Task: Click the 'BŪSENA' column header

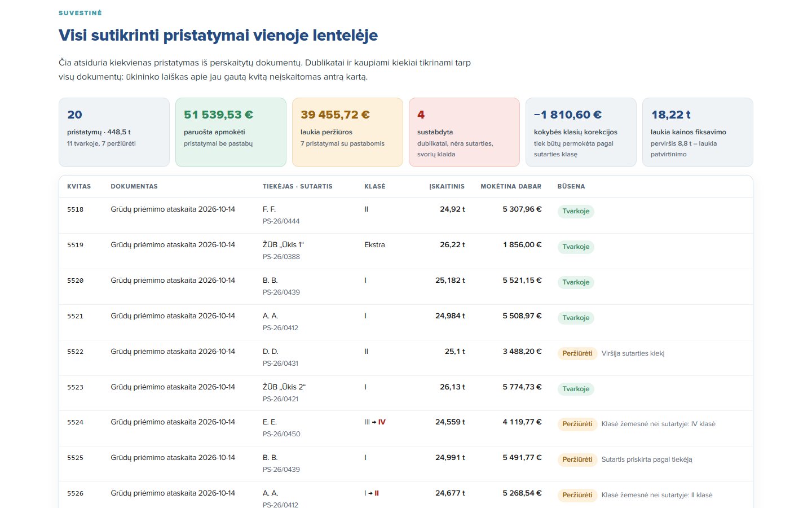Action: [571, 186]
